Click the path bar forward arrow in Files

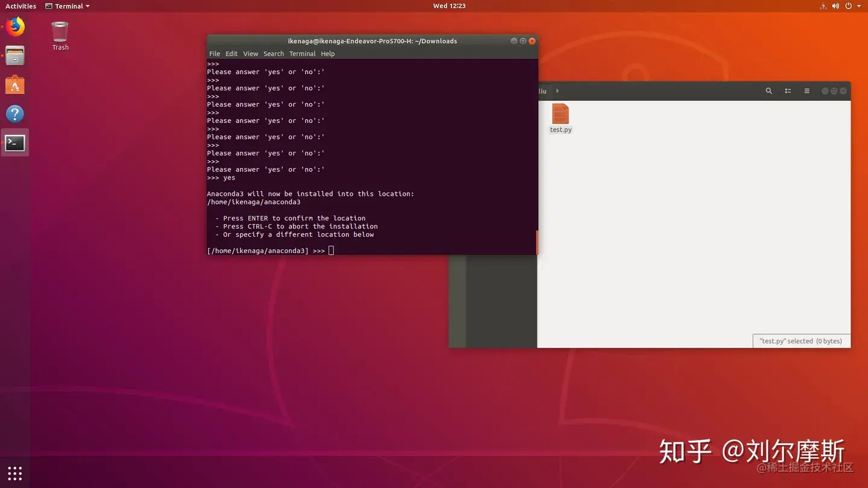[x=558, y=91]
